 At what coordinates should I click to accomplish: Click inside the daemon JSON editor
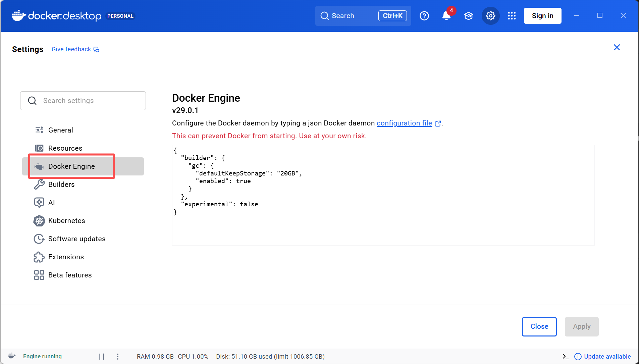click(x=383, y=195)
